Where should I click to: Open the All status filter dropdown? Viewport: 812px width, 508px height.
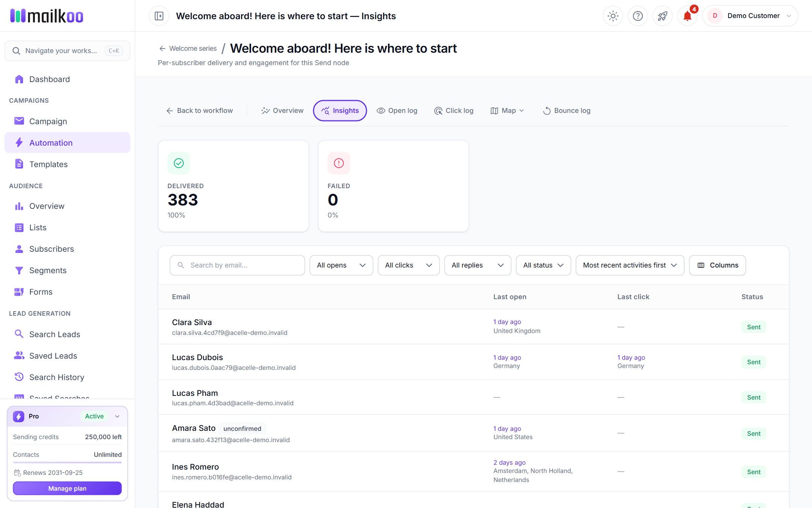point(544,265)
